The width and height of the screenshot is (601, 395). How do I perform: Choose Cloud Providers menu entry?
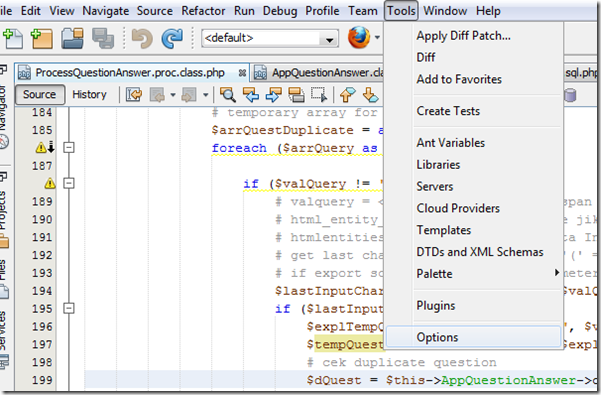coord(474,208)
